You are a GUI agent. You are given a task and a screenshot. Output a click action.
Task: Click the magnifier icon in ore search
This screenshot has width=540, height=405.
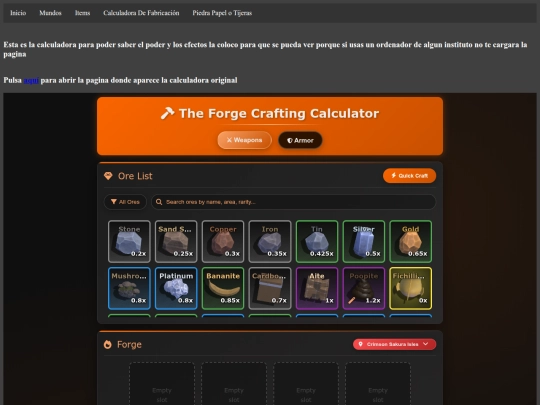click(x=159, y=202)
